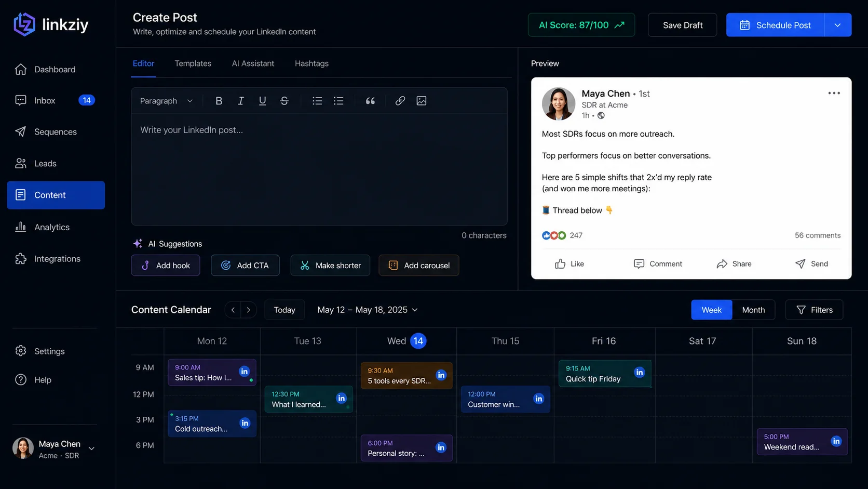Viewport: 868px width, 489px height.
Task: Click Maya Chen's sidebar avatar
Action: [x=23, y=448]
